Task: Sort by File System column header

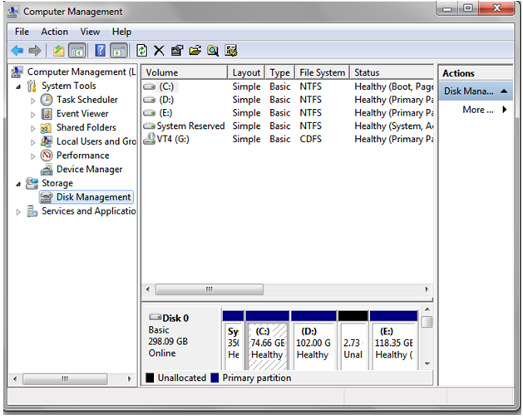Action: (322, 72)
